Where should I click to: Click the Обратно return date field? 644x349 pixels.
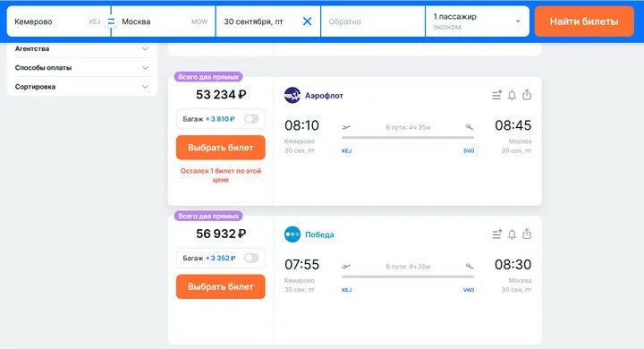372,21
